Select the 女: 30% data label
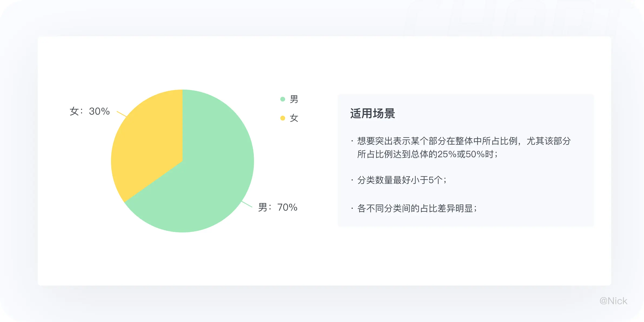Viewport: 644px width, 322px height. pyautogui.click(x=90, y=111)
